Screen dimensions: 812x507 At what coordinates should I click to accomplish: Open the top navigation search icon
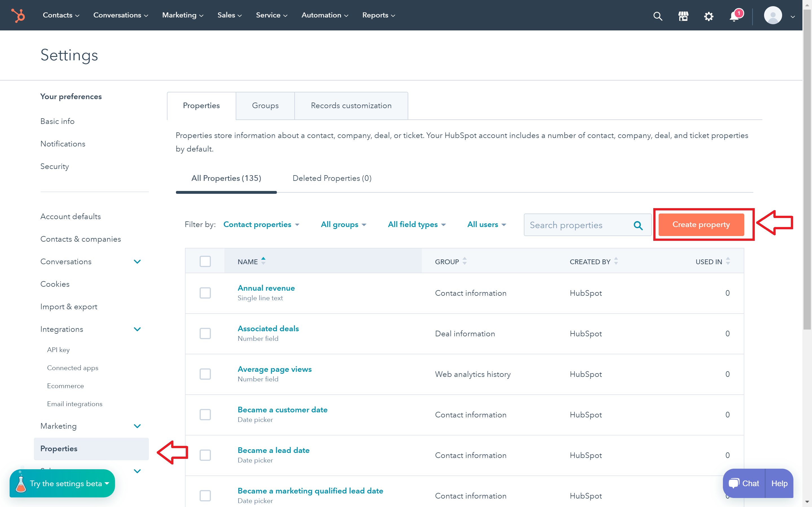[x=658, y=16]
